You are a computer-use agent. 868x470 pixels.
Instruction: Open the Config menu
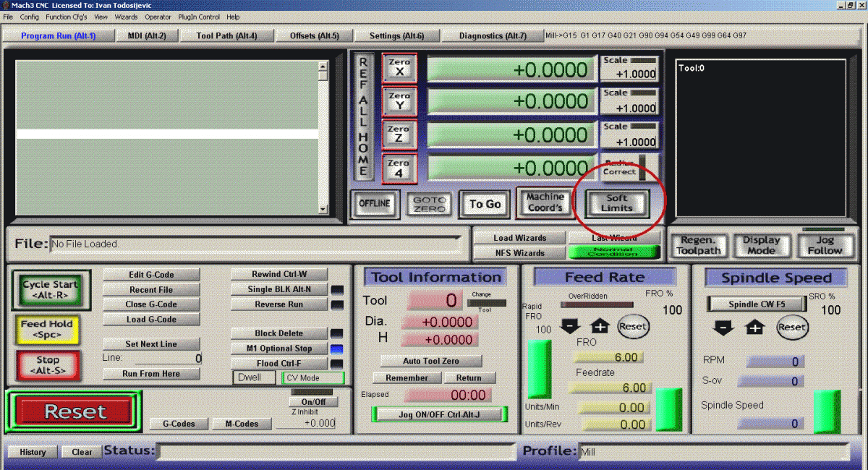click(30, 17)
